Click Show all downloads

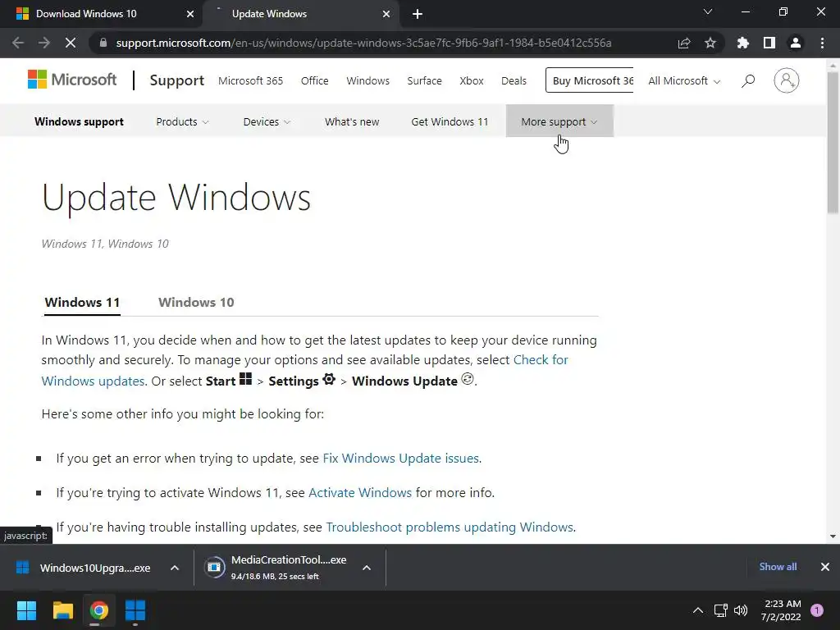778,566
